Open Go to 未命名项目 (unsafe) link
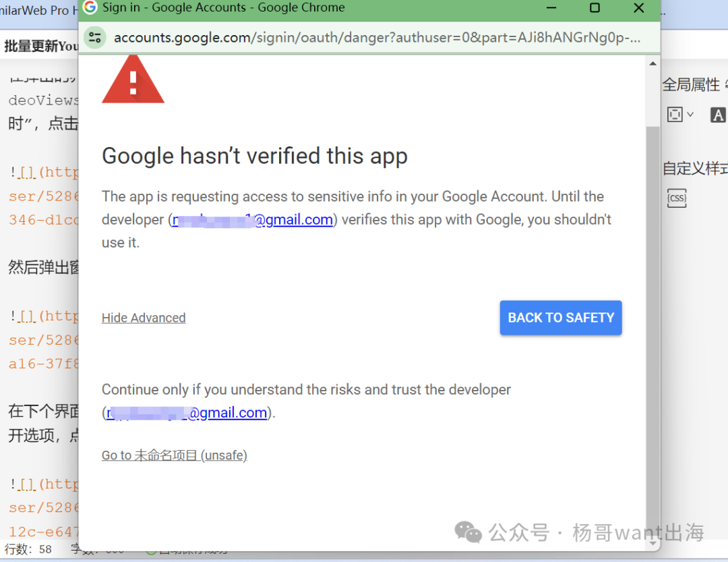Image resolution: width=728 pixels, height=562 pixels. [174, 455]
